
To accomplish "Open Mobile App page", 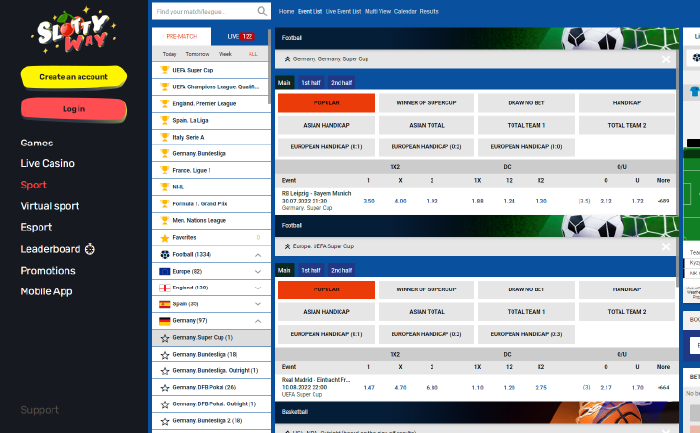I will coord(46,291).
